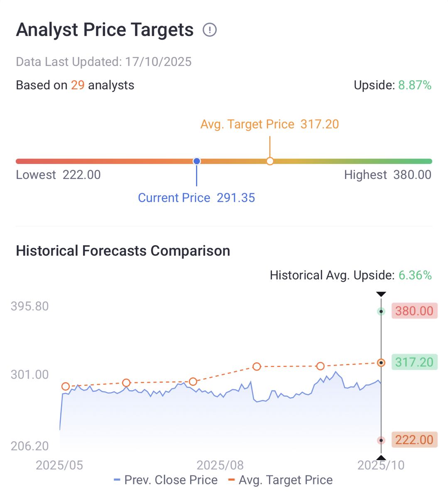Click the 380.00 highest price label

point(414,311)
